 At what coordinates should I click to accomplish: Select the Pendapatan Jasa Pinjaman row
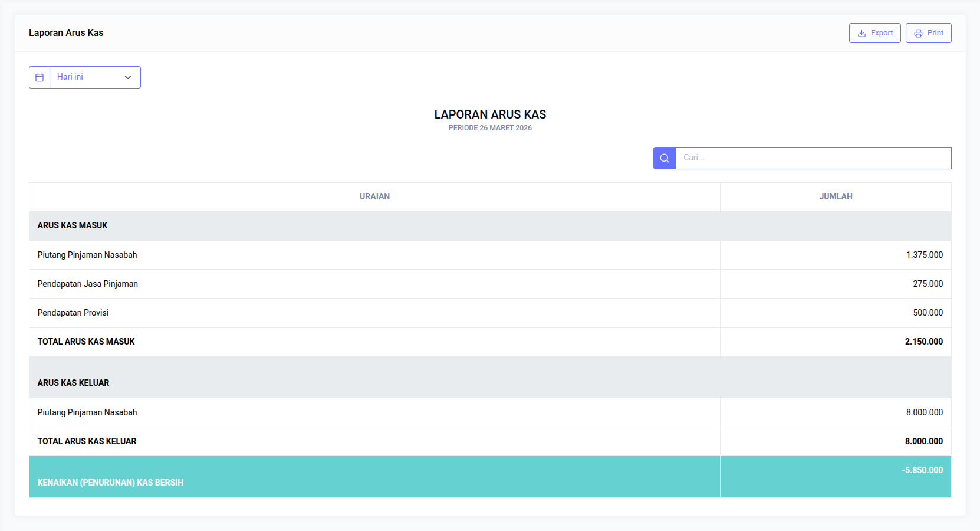[x=88, y=284]
